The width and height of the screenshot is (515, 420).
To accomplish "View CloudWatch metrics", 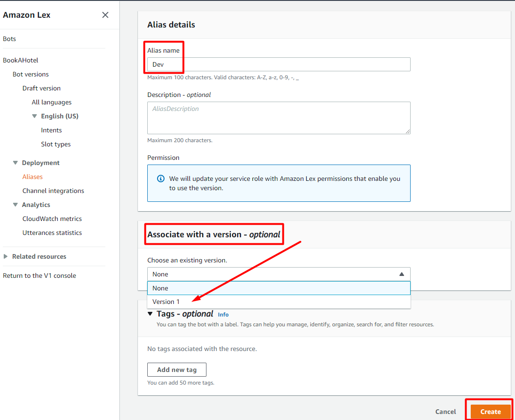I will click(x=52, y=218).
